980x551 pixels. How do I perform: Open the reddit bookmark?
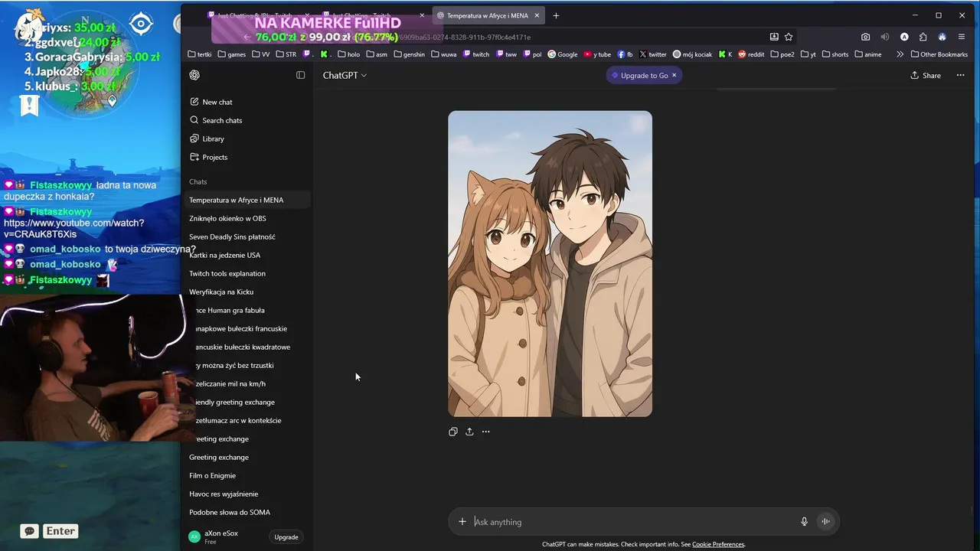point(751,54)
